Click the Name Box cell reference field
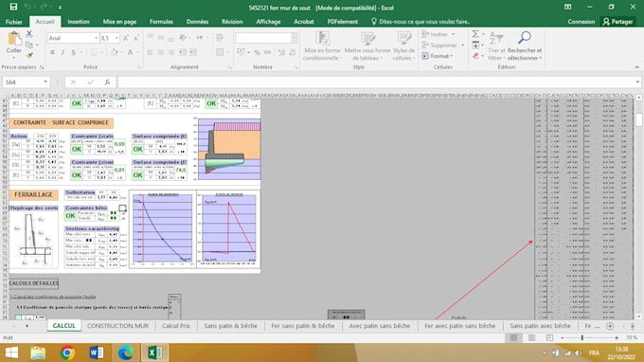 pos(22,82)
